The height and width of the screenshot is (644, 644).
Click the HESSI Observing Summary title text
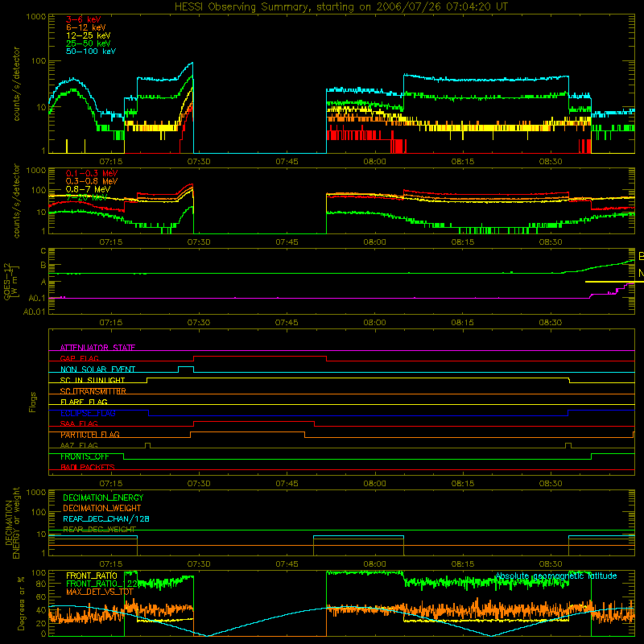[341, 7]
